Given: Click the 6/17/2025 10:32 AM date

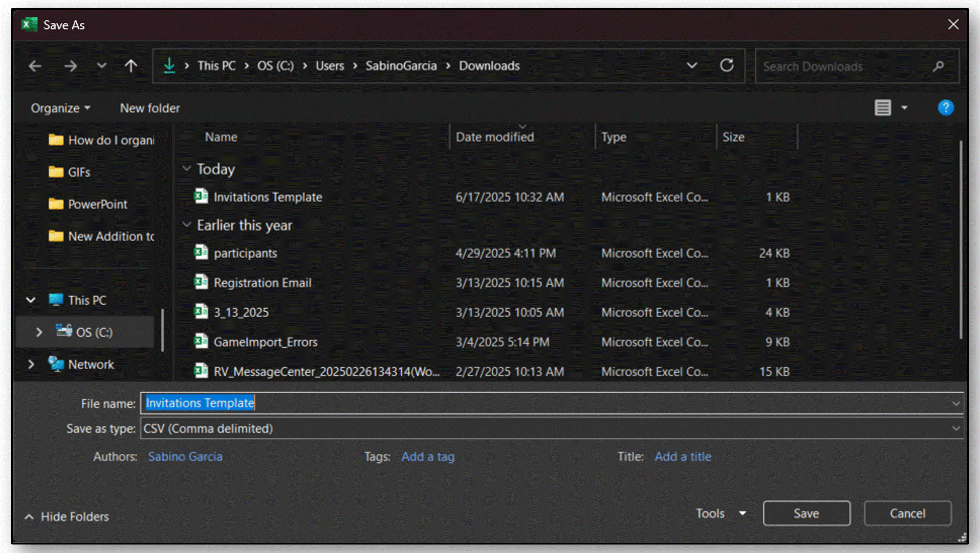Looking at the screenshot, I should tap(510, 197).
